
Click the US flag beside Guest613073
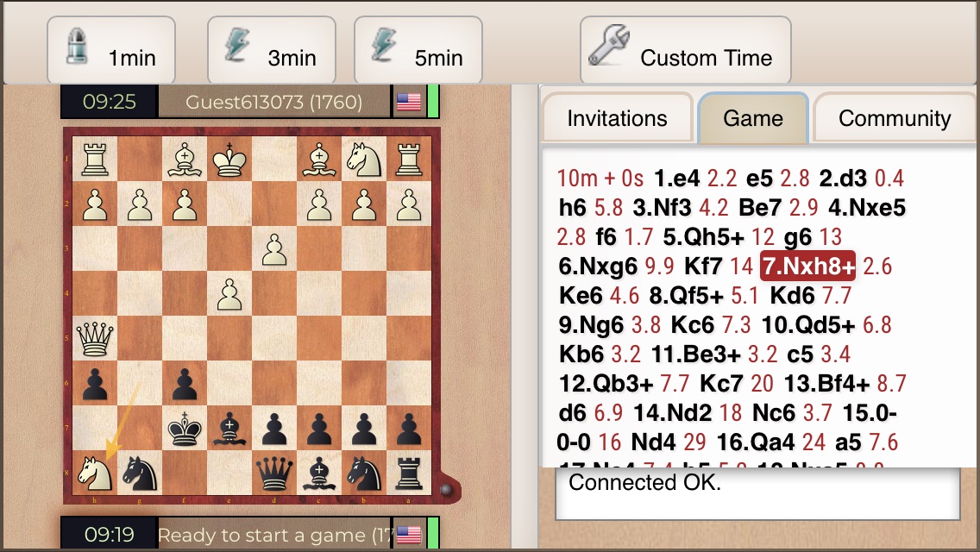409,102
